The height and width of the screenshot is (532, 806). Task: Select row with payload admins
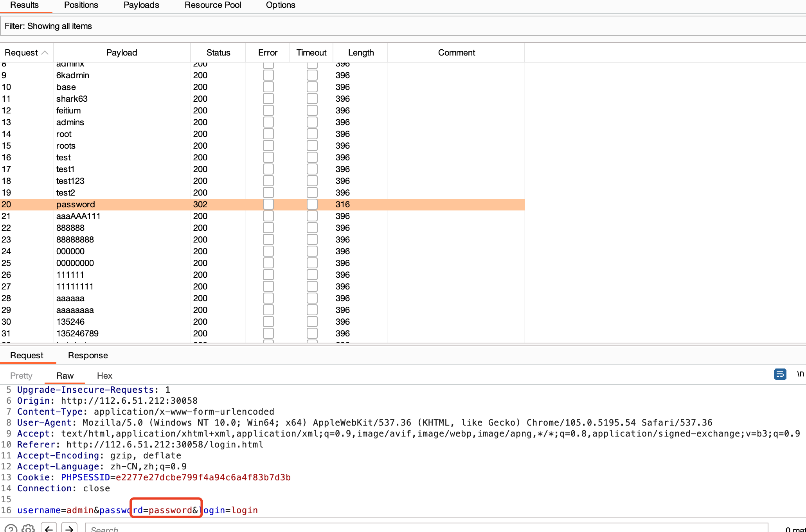(x=262, y=122)
